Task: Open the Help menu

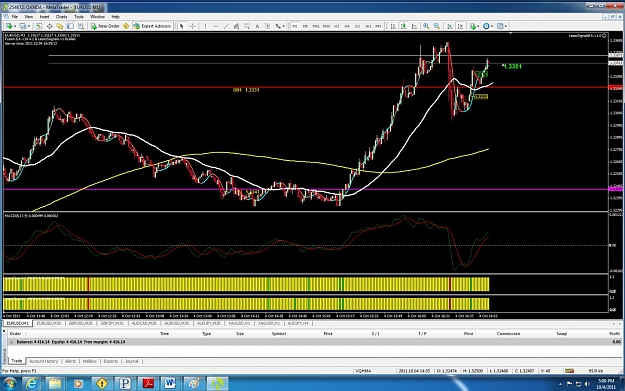Action: click(x=116, y=17)
